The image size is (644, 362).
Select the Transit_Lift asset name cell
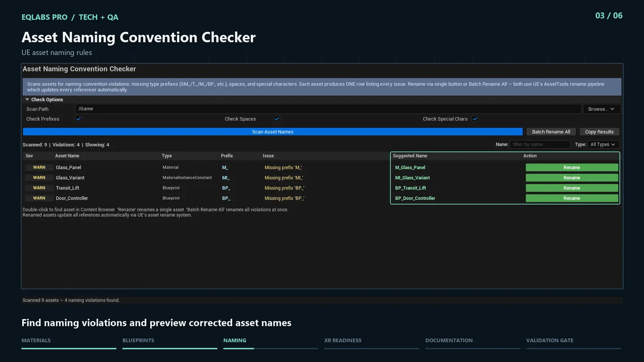tap(68, 188)
